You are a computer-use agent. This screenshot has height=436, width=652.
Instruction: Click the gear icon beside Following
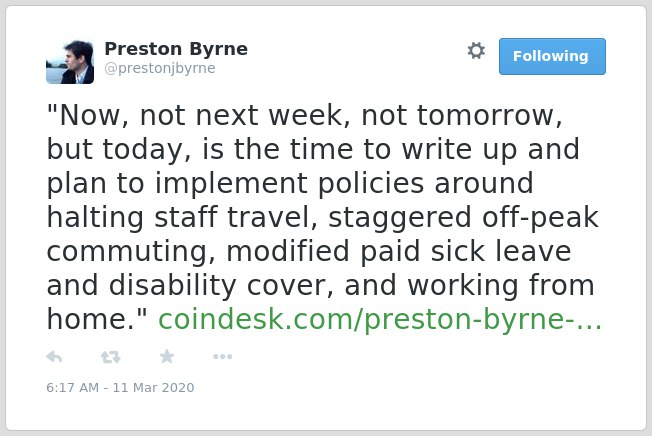pyautogui.click(x=476, y=51)
